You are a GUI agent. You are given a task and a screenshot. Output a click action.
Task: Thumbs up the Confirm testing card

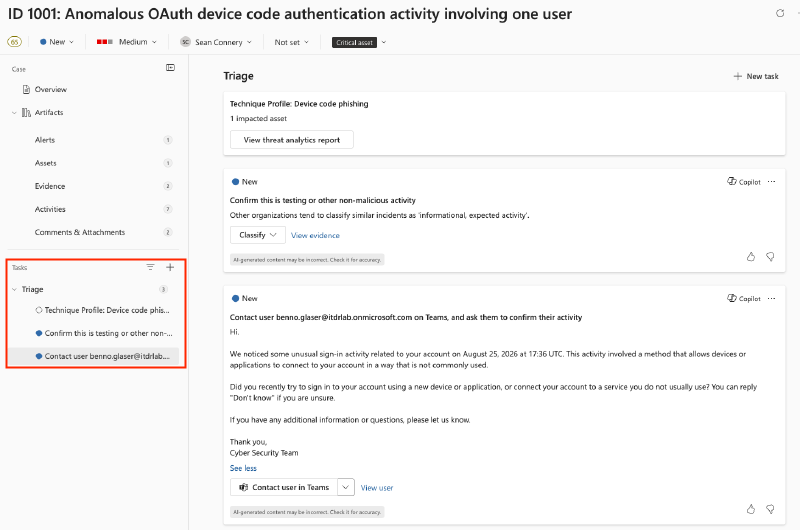coord(751,257)
